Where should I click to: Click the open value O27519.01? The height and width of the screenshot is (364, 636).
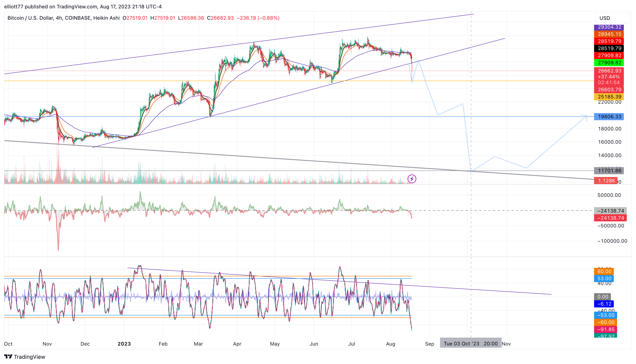coord(135,18)
